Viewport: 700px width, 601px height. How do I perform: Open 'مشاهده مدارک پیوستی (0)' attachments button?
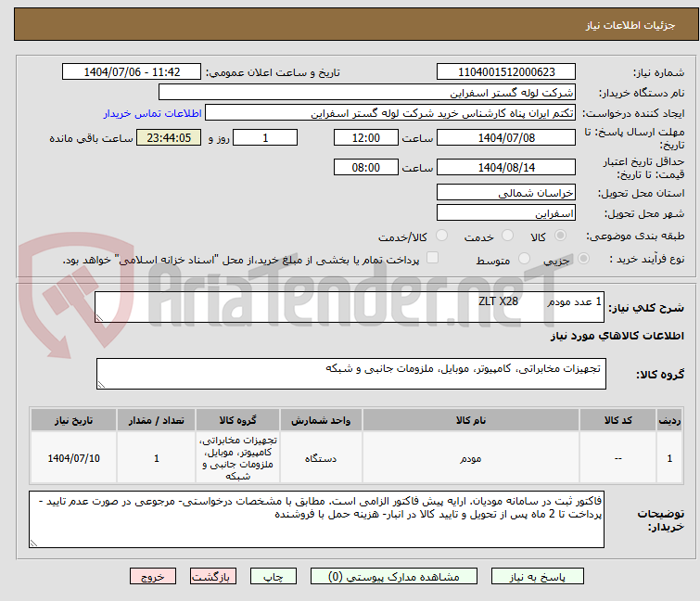point(394,577)
